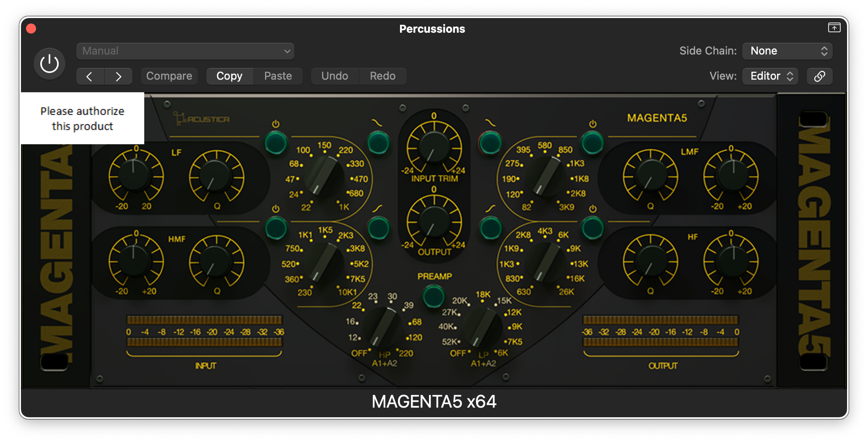Toggle the LMF band power button

593,143
